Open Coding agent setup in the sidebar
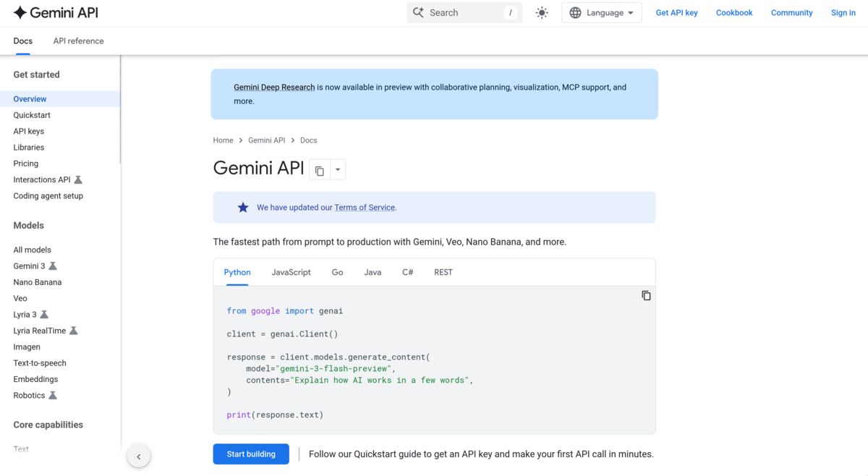868x476 pixels. pyautogui.click(x=48, y=196)
